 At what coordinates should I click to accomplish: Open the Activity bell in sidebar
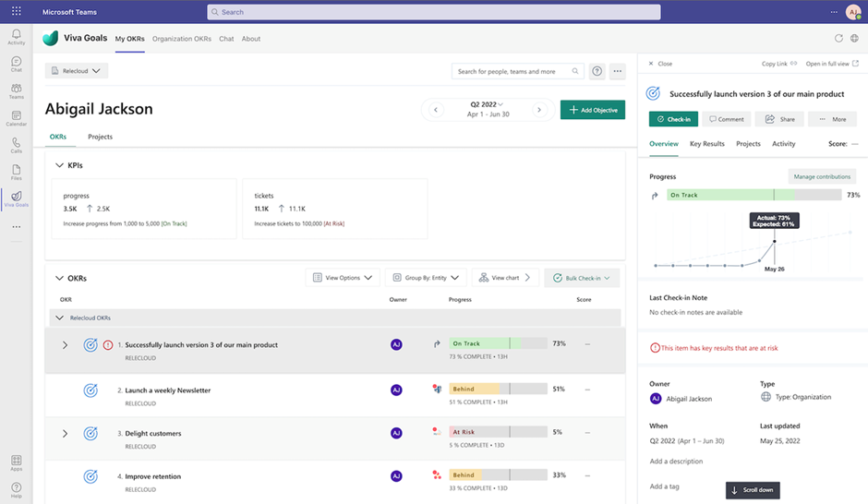(x=16, y=36)
